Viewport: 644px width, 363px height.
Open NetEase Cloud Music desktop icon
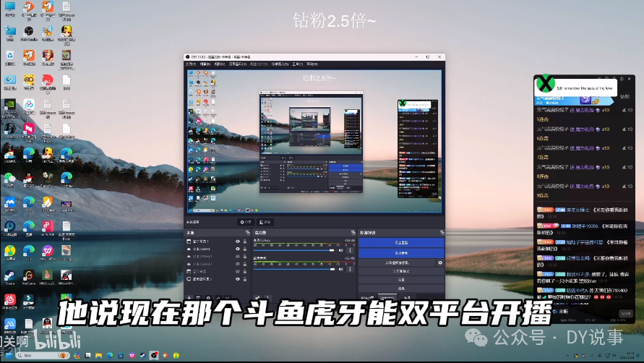pos(10,301)
